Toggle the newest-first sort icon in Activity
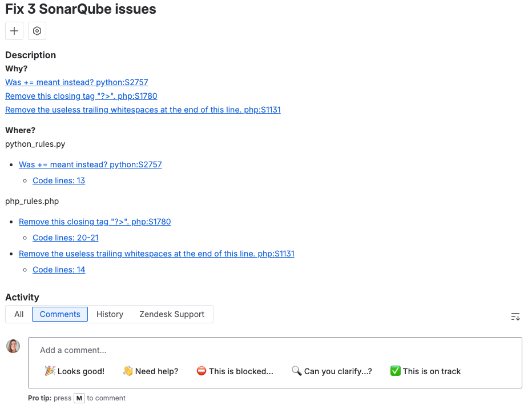This screenshot has height=409, width=532. tap(515, 316)
